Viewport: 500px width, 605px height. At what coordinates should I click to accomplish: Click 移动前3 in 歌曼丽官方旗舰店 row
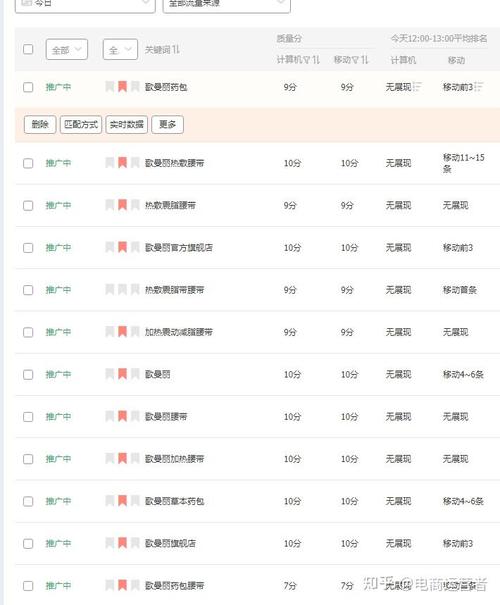[x=458, y=247]
